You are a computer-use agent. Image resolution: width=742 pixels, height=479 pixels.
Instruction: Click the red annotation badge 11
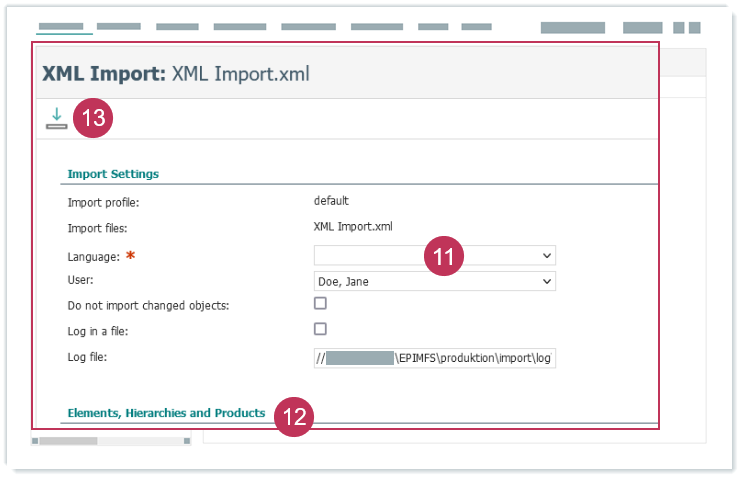pyautogui.click(x=445, y=256)
